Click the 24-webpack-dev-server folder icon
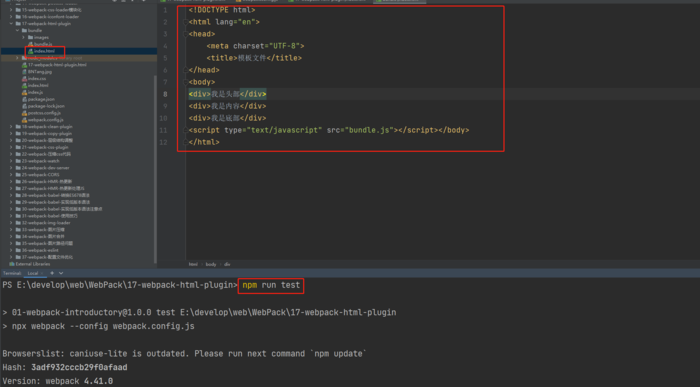This screenshot has width=700, height=387. pos(18,168)
